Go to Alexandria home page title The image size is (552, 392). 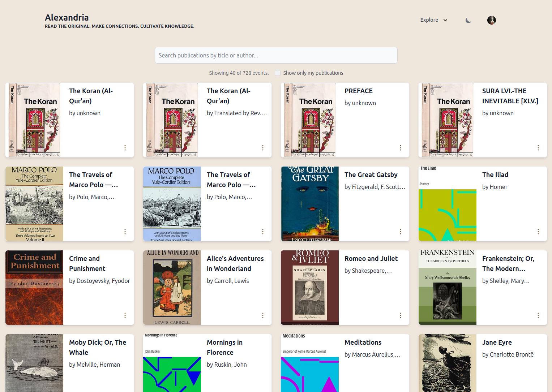pyautogui.click(x=67, y=17)
